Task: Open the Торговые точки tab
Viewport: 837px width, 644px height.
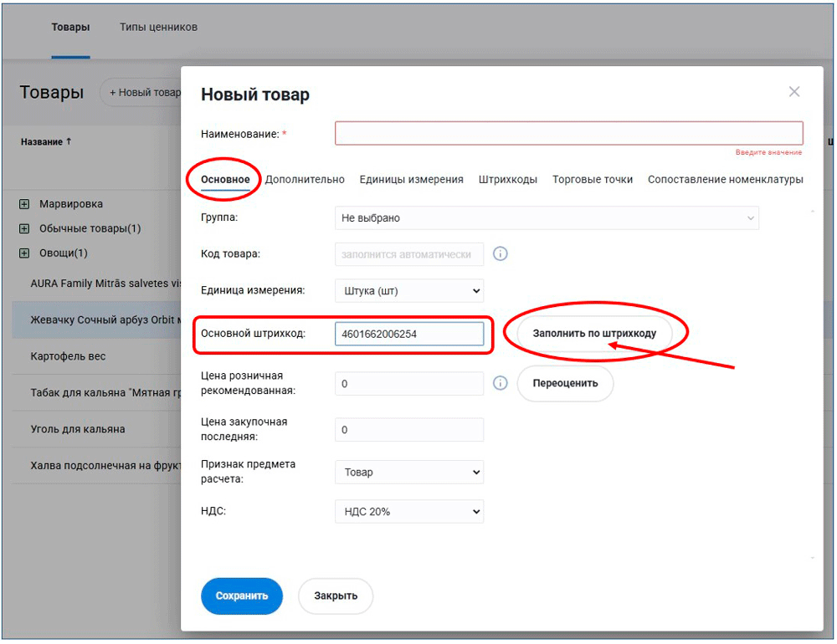Action: click(x=593, y=179)
